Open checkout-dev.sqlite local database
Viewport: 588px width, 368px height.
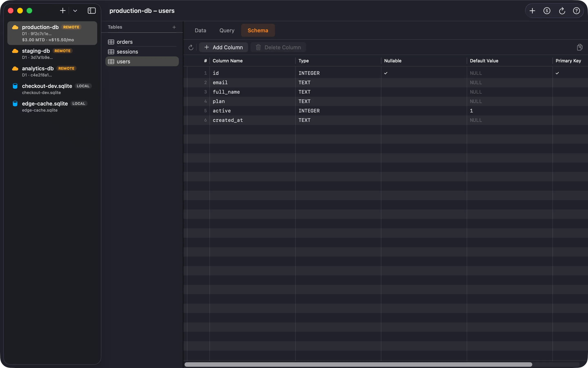[x=52, y=89]
